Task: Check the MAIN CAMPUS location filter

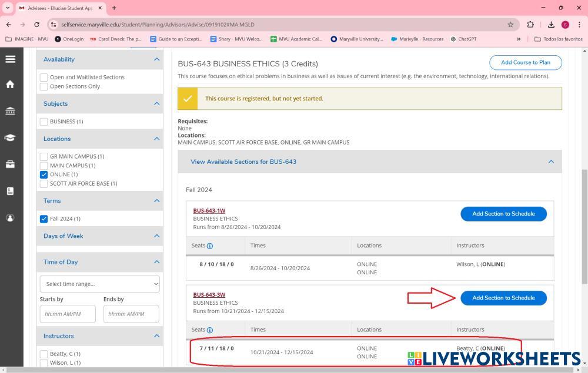Action: [x=44, y=166]
